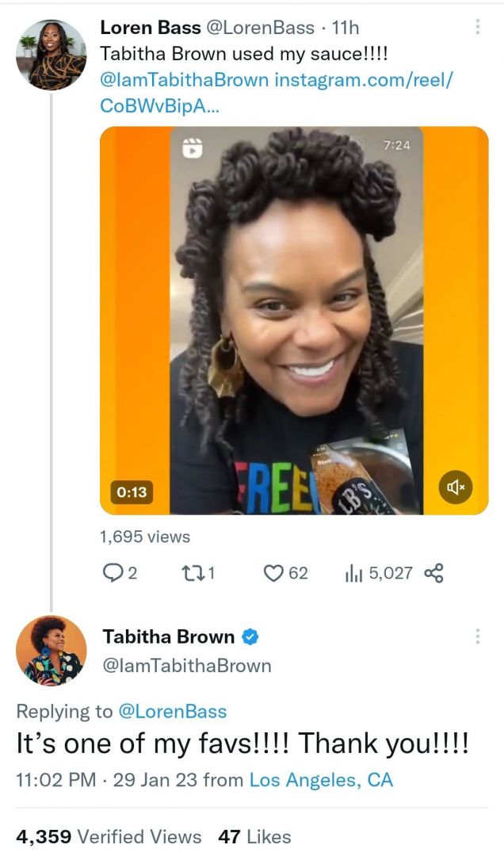Viewport: 504px width, 856px height.
Task: Click the share icon
Action: coord(433,573)
